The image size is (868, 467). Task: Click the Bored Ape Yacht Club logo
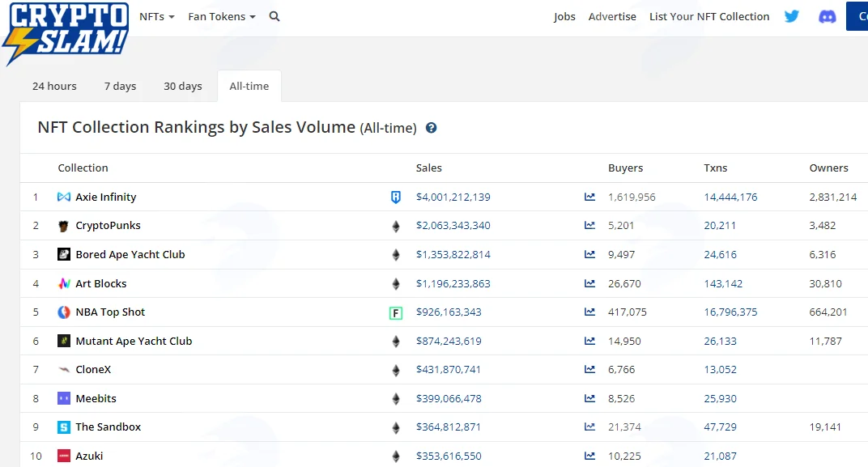point(64,254)
